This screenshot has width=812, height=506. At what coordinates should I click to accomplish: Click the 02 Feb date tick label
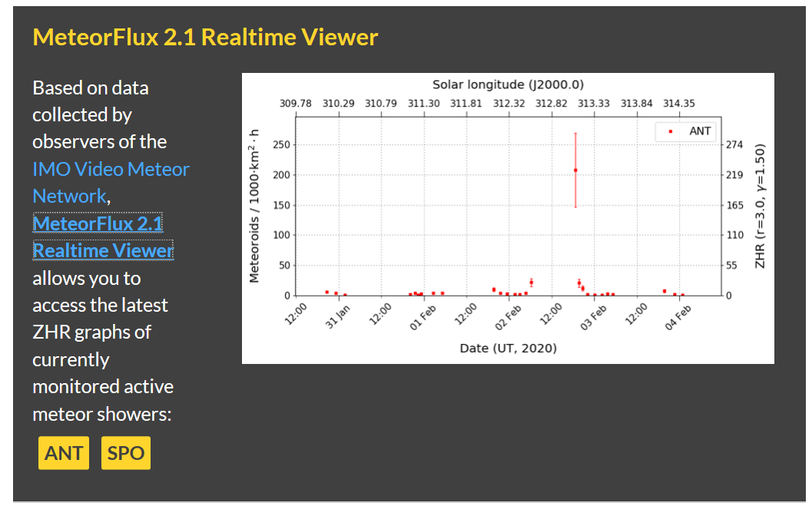pos(509,316)
